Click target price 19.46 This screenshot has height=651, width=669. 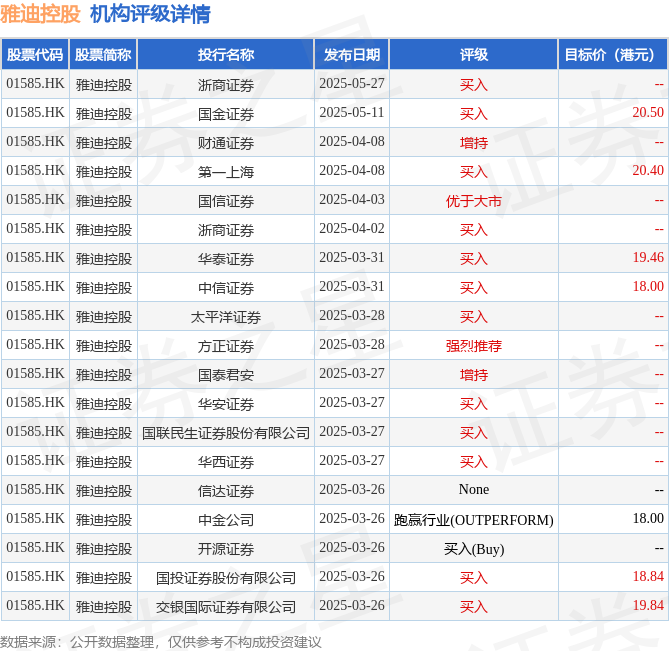point(648,258)
